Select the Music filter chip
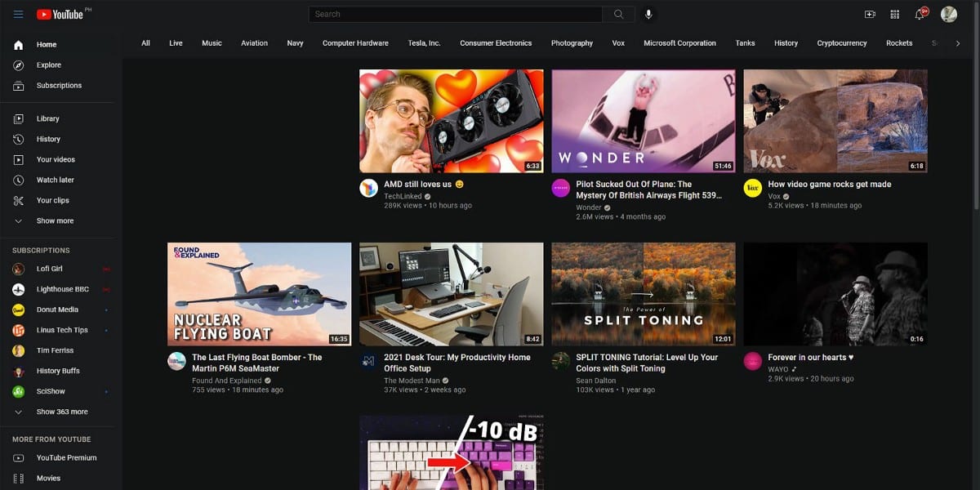The height and width of the screenshot is (490, 980). [212, 43]
